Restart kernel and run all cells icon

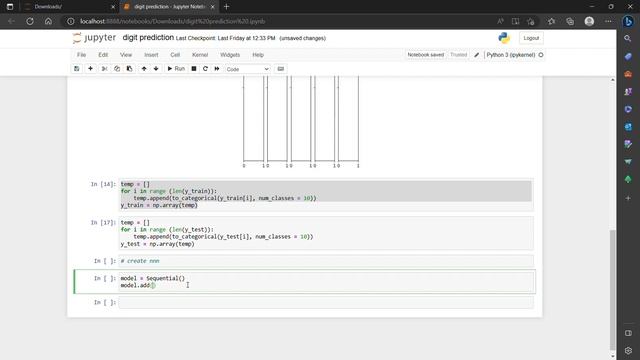click(x=217, y=69)
